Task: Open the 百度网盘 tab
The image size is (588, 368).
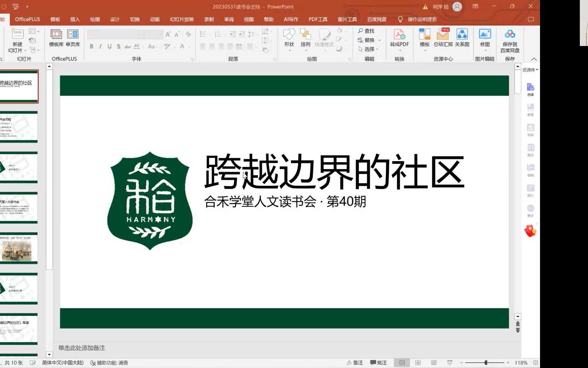Action: pyautogui.click(x=377, y=19)
